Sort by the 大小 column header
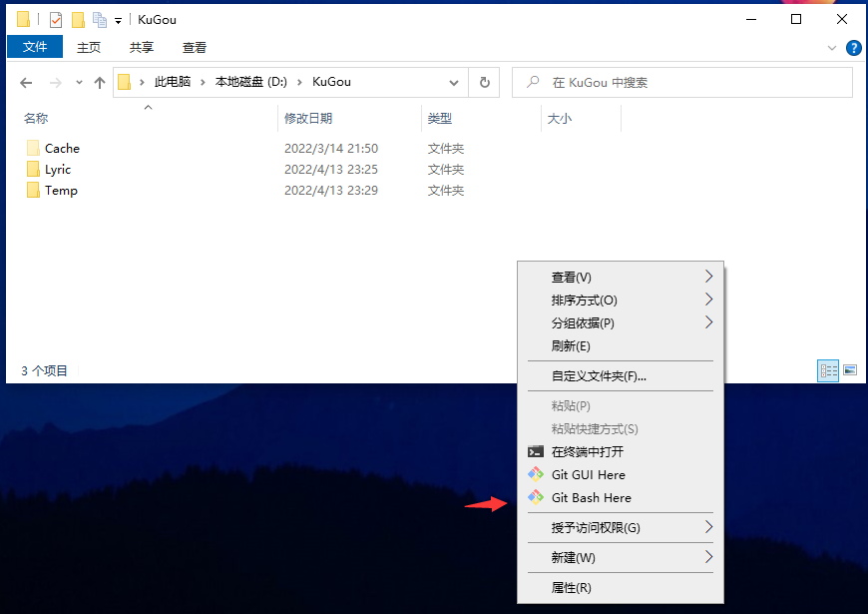The height and width of the screenshot is (614, 868). point(560,118)
